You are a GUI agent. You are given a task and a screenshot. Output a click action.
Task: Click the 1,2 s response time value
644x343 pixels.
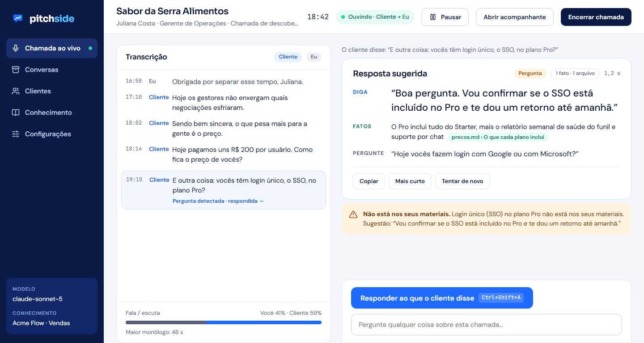pyautogui.click(x=612, y=73)
